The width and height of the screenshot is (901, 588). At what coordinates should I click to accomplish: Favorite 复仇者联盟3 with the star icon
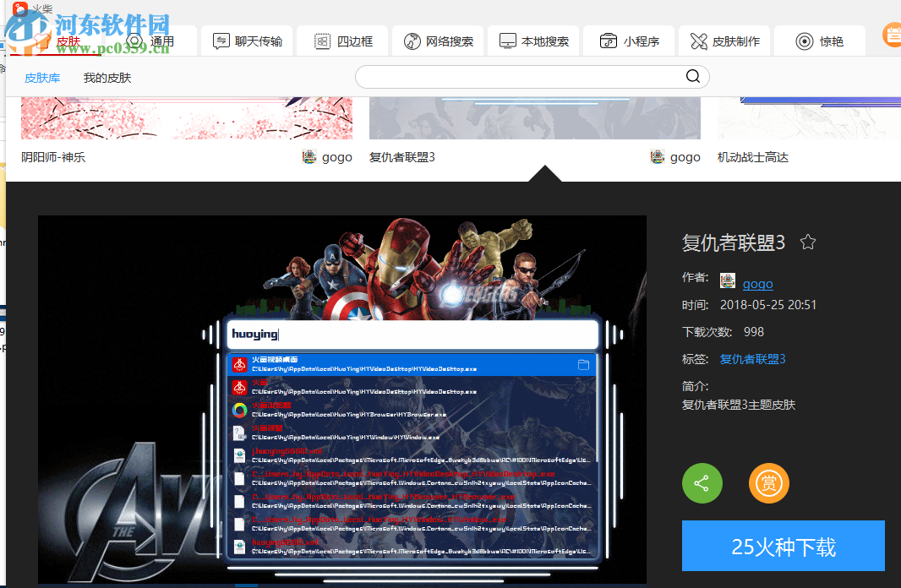[x=808, y=242]
